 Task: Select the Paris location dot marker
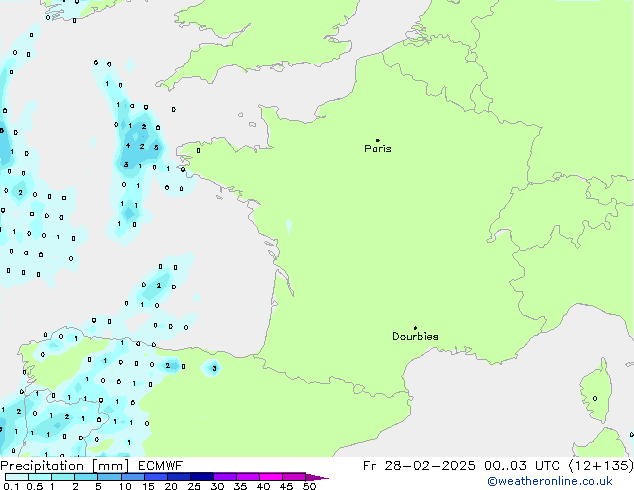click(x=378, y=140)
